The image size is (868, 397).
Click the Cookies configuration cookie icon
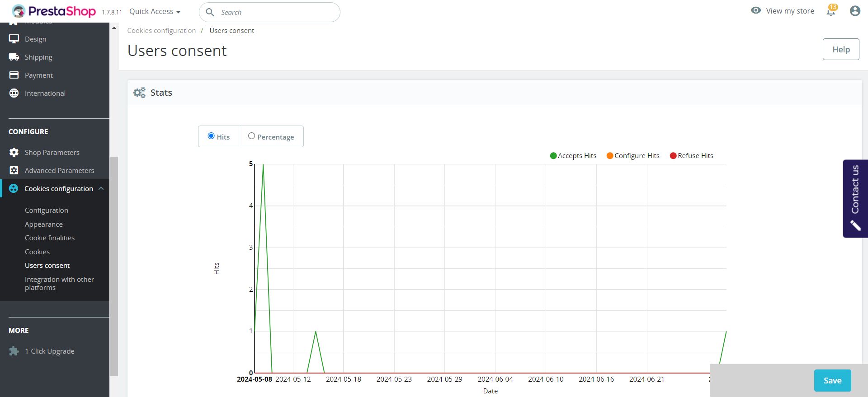coord(14,188)
